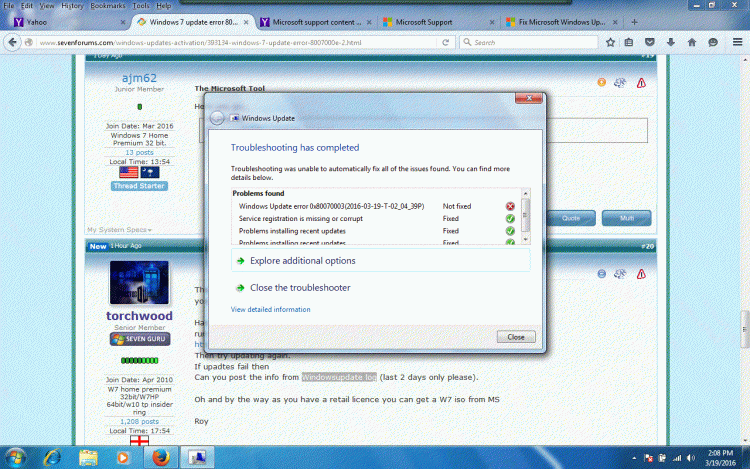Open the Downloads arrow icon
The width and height of the screenshot is (750, 469).
pyautogui.click(x=671, y=42)
